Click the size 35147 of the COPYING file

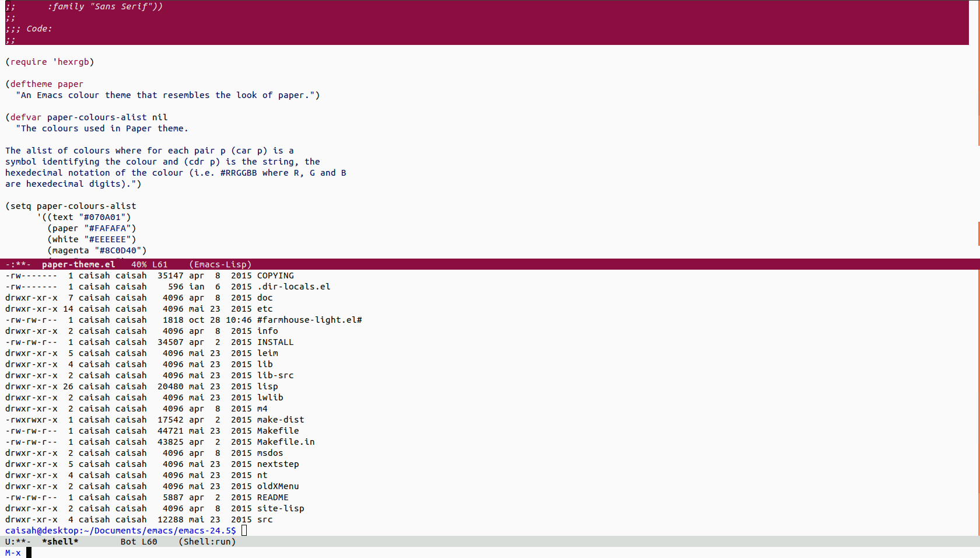click(x=170, y=275)
